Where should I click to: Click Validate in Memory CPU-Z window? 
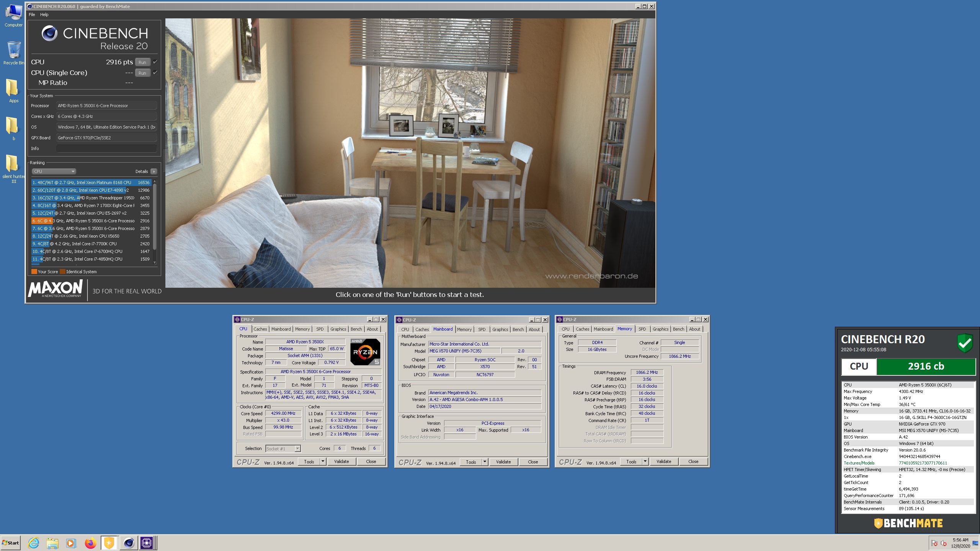[x=664, y=461]
